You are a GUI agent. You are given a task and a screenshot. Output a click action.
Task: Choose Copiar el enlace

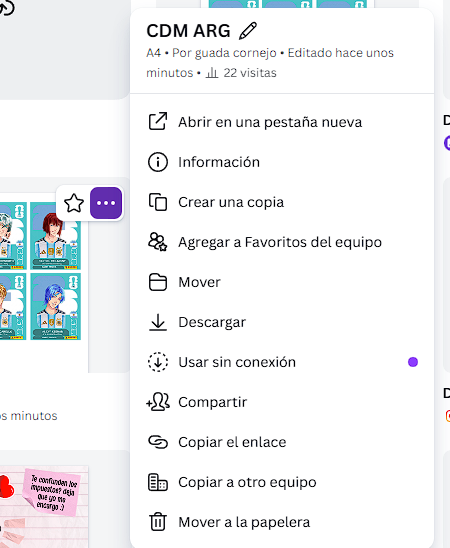(x=282, y=442)
